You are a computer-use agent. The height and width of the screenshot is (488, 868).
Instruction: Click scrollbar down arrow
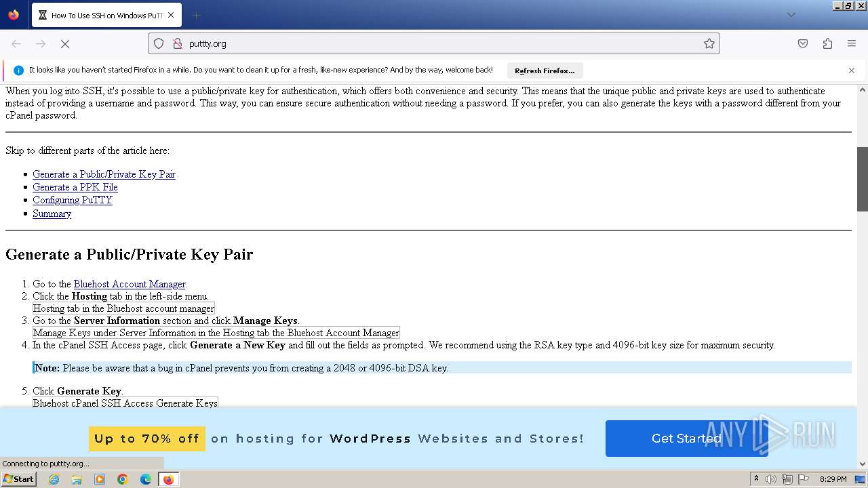[863, 464]
